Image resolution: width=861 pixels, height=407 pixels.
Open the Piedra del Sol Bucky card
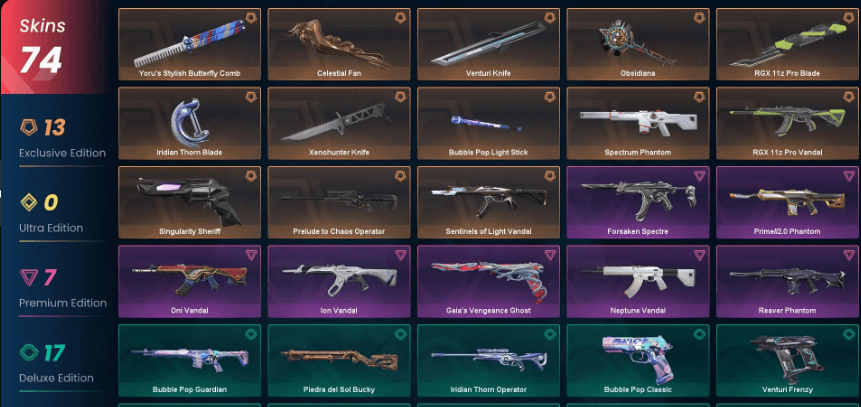point(339,360)
